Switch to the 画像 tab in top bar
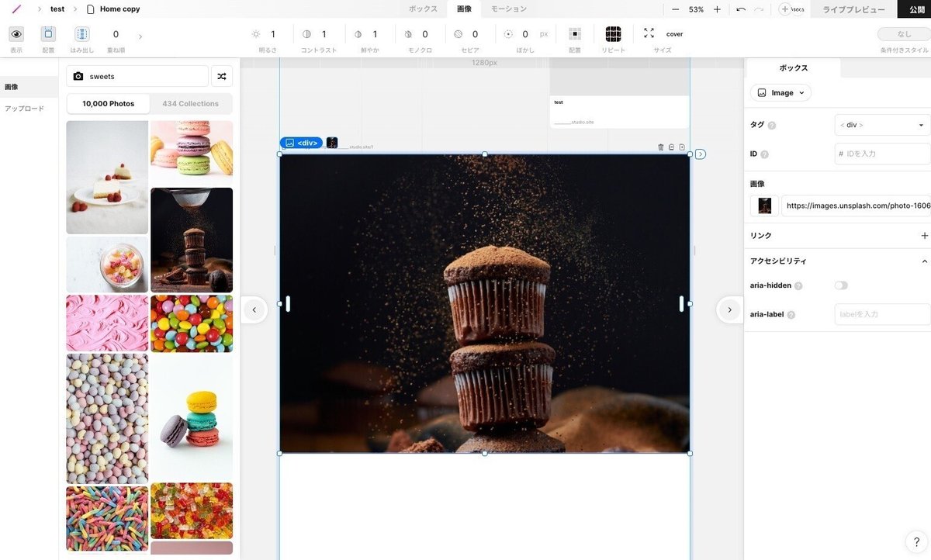 point(464,9)
